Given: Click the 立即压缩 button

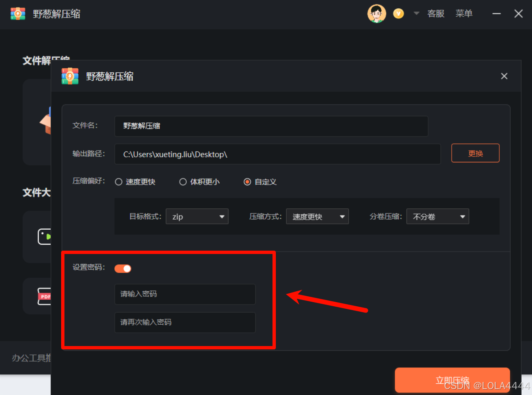Looking at the screenshot, I should (x=452, y=380).
